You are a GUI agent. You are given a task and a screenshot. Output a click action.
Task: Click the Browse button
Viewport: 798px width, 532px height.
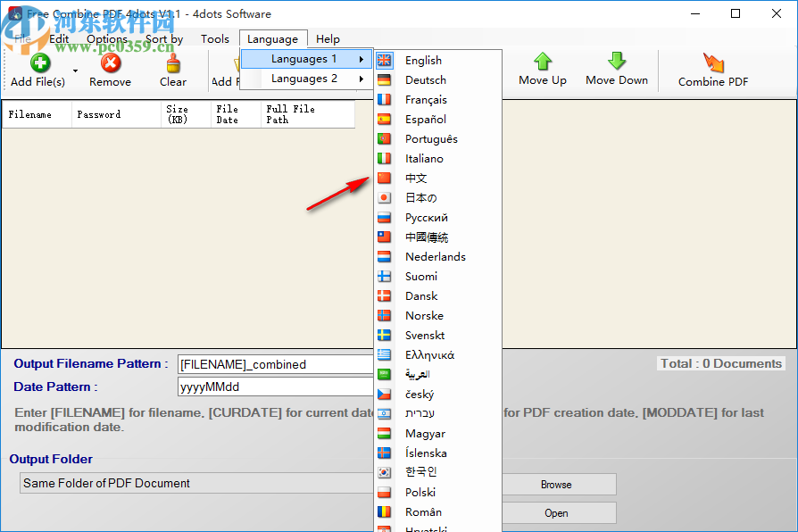(x=556, y=485)
